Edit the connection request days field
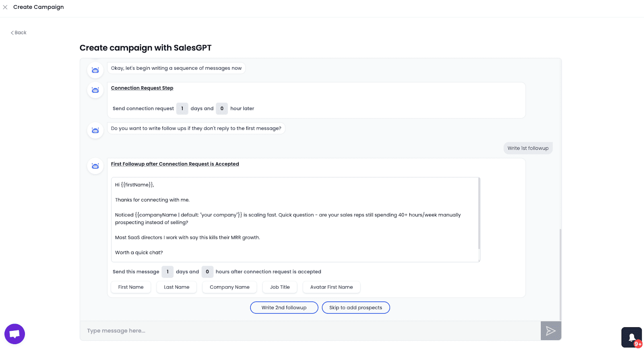 [x=182, y=108]
